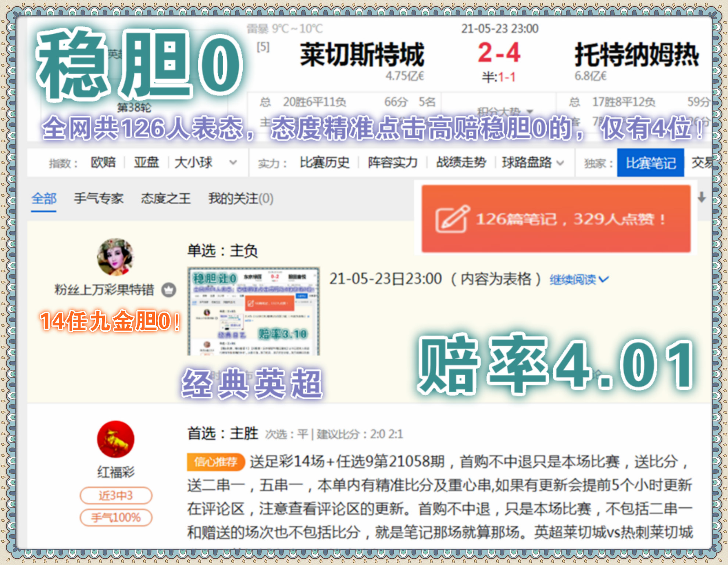728x565 pixels.
Task: Click the 20胜6平11负 record text
Action: point(314,102)
